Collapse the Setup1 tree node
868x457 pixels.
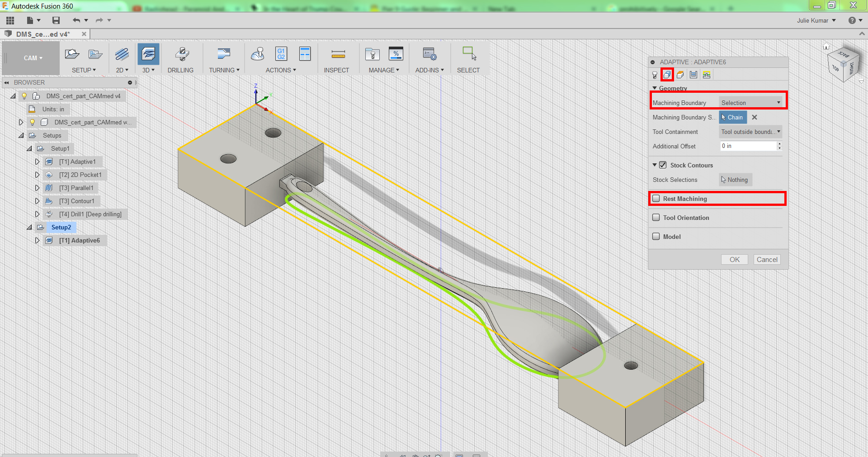pyautogui.click(x=29, y=148)
